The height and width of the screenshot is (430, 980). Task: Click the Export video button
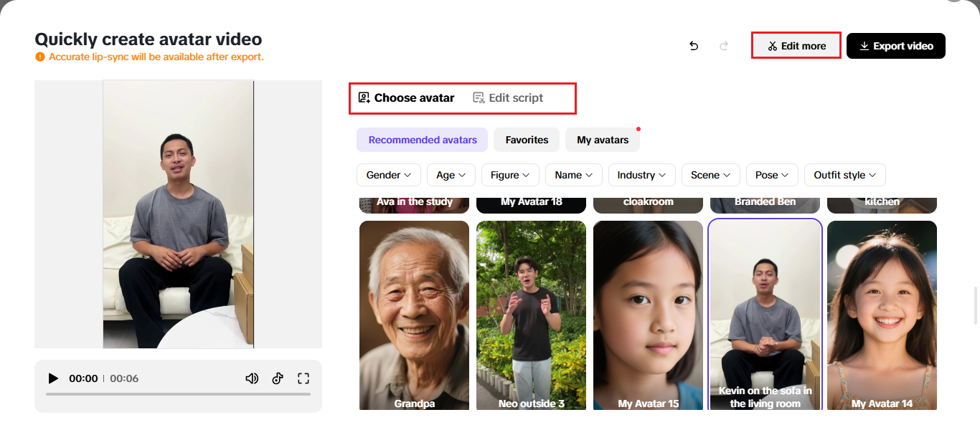[x=895, y=46]
